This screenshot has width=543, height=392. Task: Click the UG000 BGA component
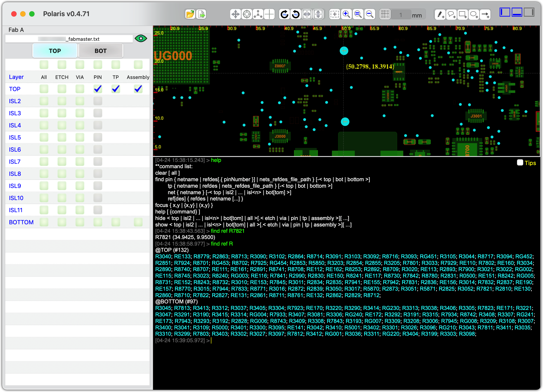click(x=181, y=56)
